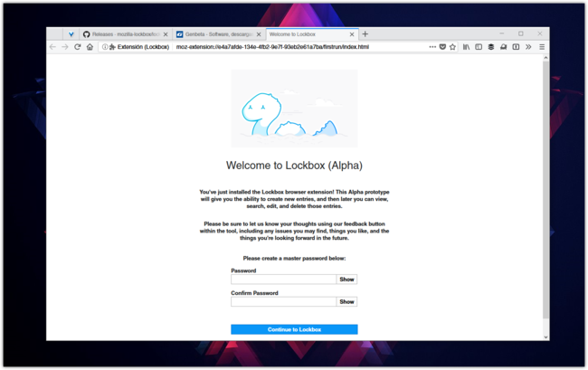Expand the toolbar overflow menu chevrons
The width and height of the screenshot is (588, 370).
tap(528, 47)
